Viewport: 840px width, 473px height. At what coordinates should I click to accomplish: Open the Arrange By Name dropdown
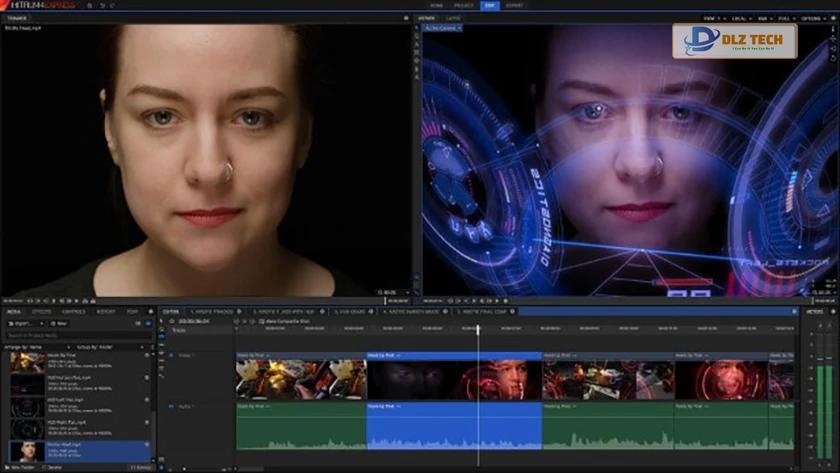click(38, 347)
